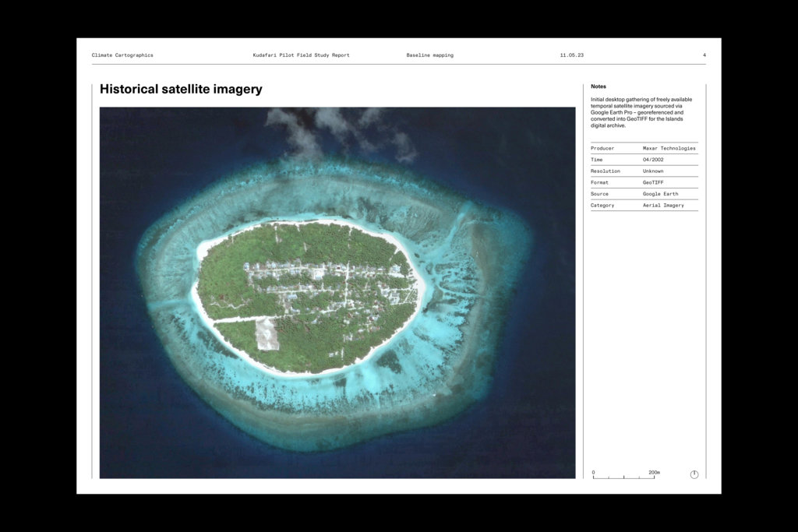Viewport: 798px width, 532px height.
Task: Click the notes description paragraph
Action: point(641,112)
